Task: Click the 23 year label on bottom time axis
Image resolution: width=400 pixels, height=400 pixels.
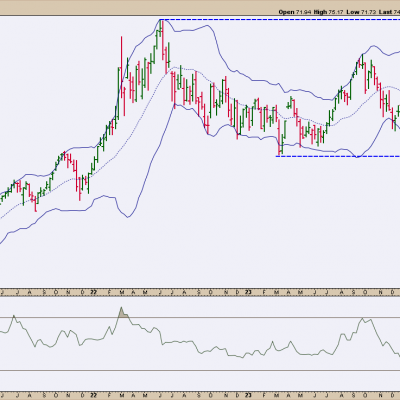Action: coord(248,396)
